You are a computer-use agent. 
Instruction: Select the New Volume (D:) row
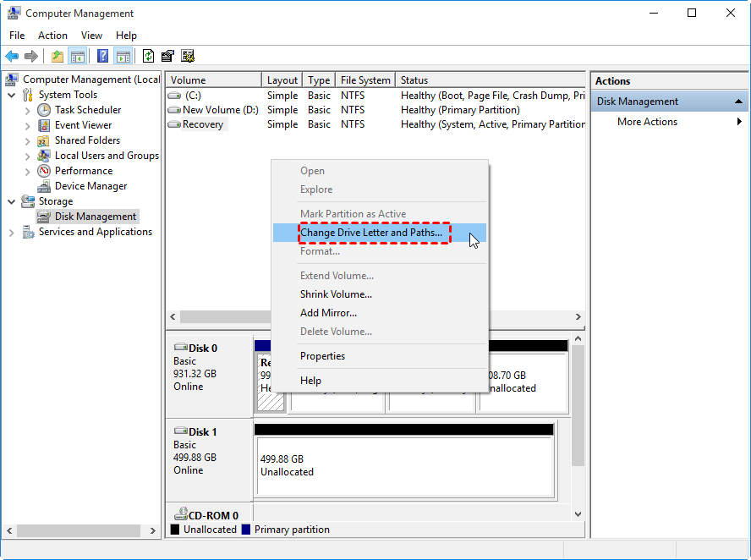click(x=375, y=110)
